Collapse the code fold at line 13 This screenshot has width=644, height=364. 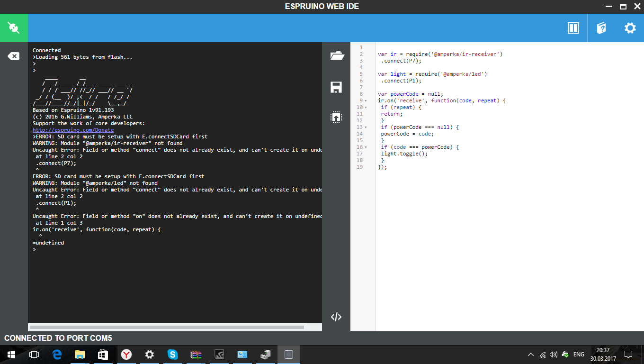pos(366,127)
